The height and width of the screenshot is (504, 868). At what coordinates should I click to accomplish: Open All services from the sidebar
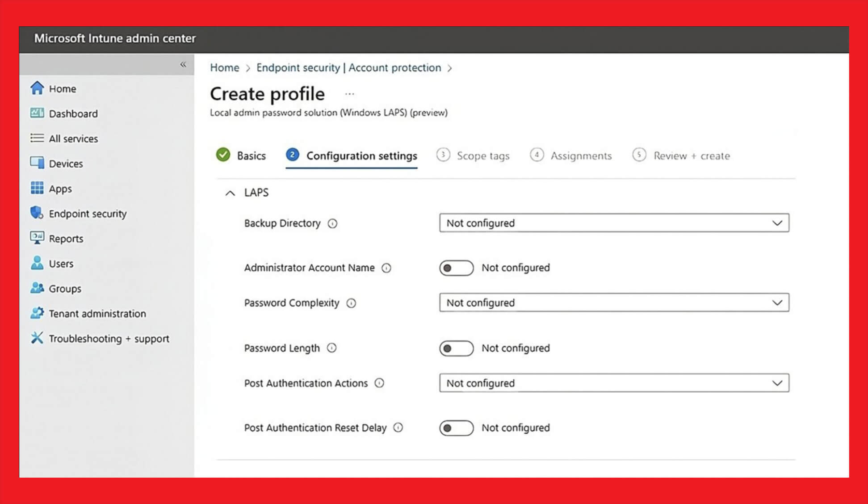coord(73,139)
